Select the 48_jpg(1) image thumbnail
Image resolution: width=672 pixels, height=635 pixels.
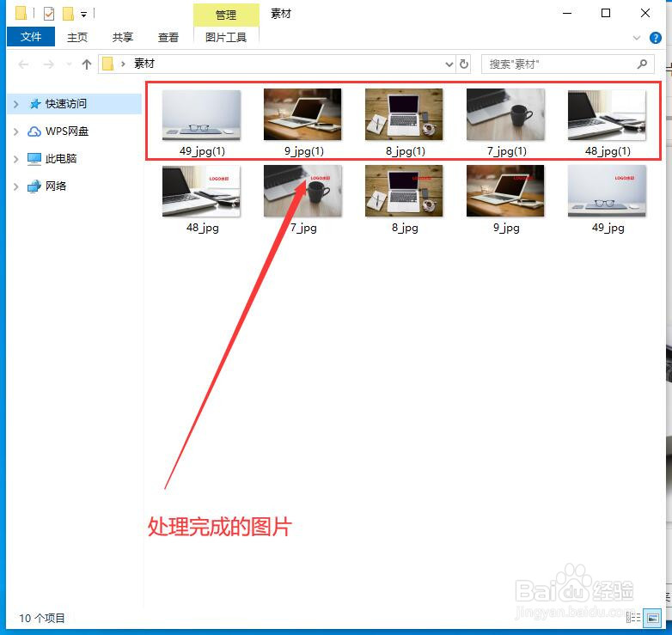pos(607,115)
